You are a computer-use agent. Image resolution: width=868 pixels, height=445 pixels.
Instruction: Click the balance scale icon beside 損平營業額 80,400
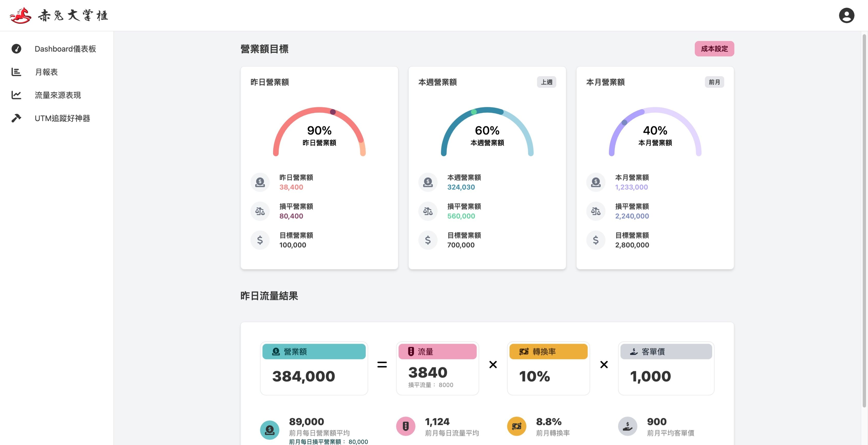click(260, 211)
